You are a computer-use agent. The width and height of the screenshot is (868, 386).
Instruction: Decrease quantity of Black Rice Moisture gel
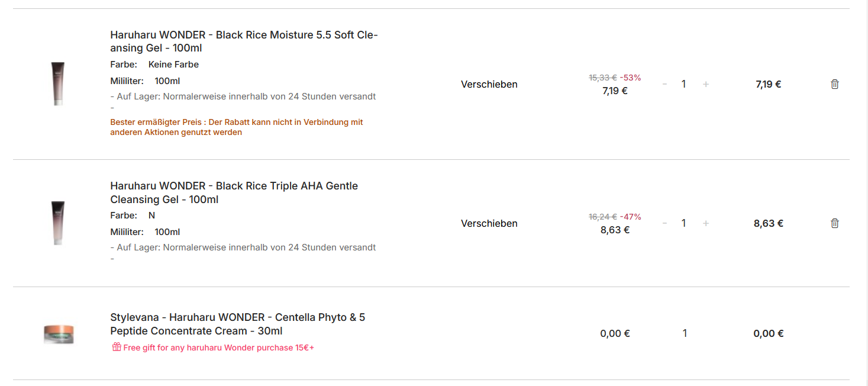(x=664, y=84)
